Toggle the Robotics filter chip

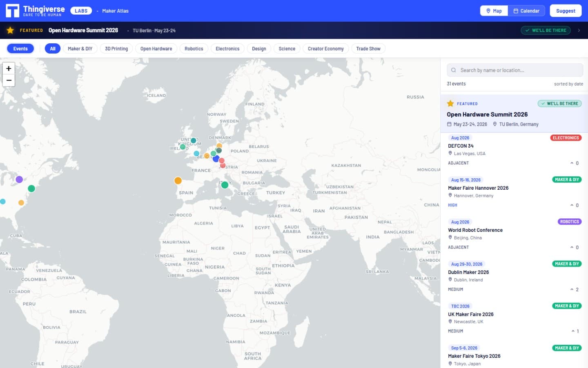coord(194,49)
